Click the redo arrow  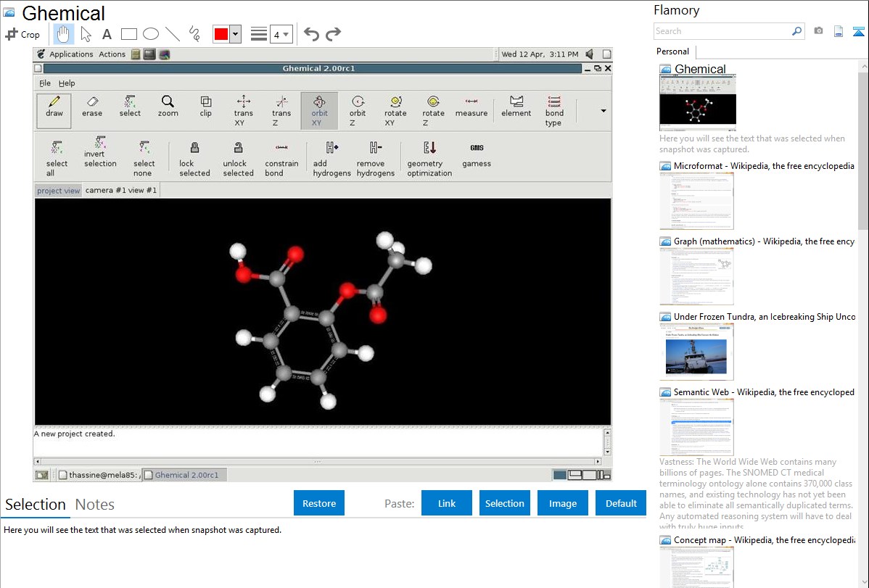point(333,34)
